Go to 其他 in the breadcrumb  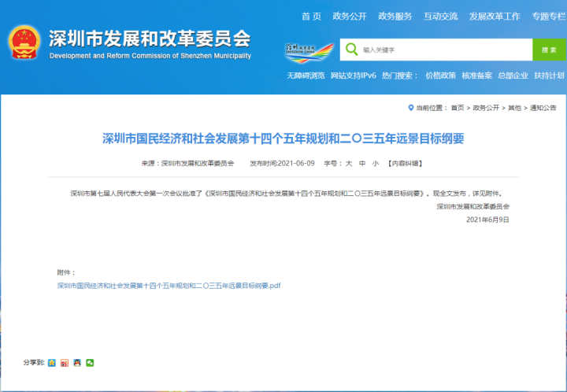point(514,108)
